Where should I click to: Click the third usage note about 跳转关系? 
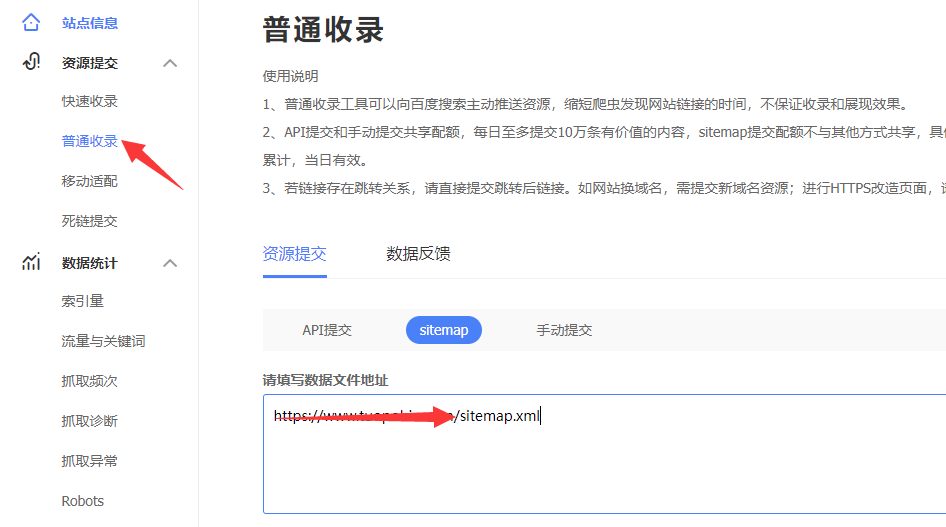coord(604,189)
